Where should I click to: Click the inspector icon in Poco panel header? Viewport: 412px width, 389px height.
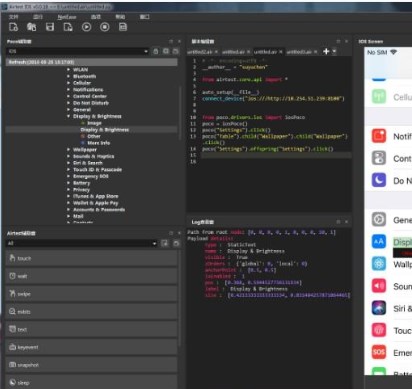(x=166, y=51)
